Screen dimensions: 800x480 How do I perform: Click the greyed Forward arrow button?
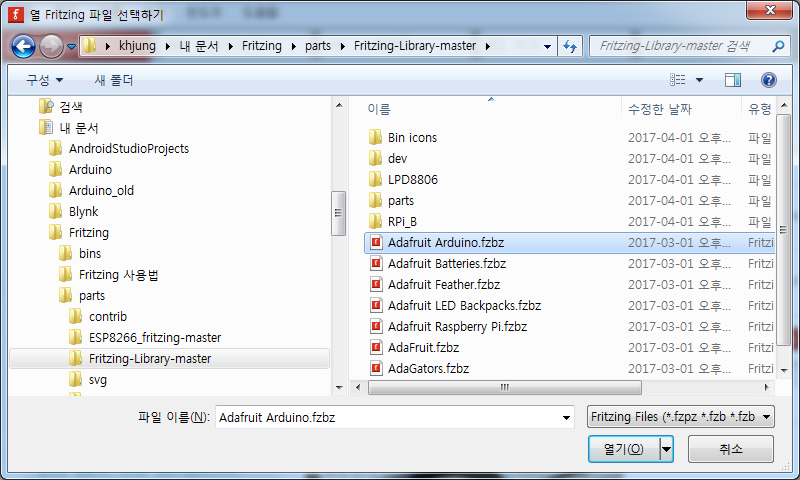51,46
